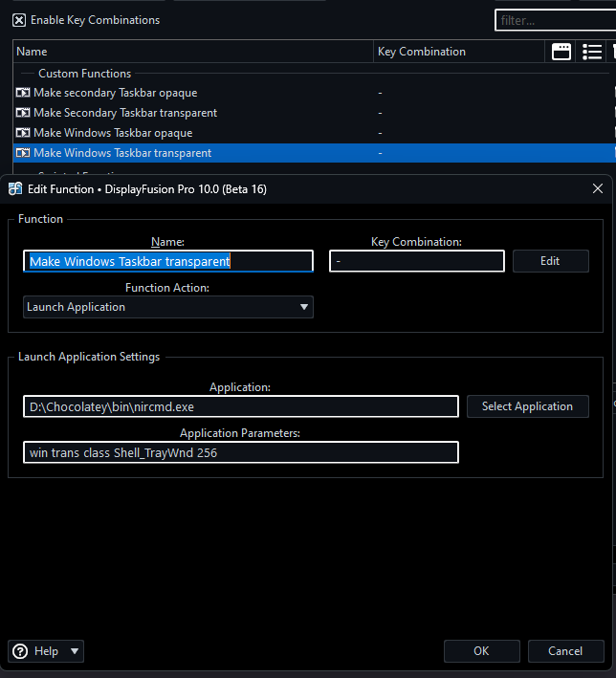Sort the list by the Name column

tap(191, 52)
